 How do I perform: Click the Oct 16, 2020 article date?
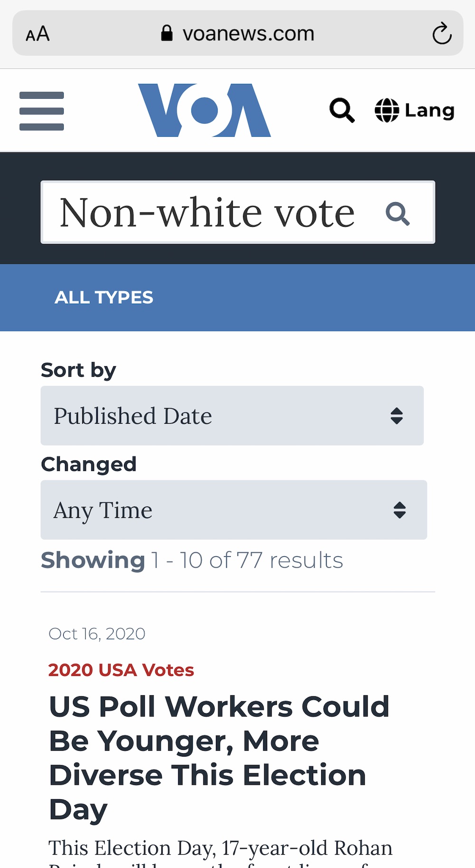[x=97, y=634]
